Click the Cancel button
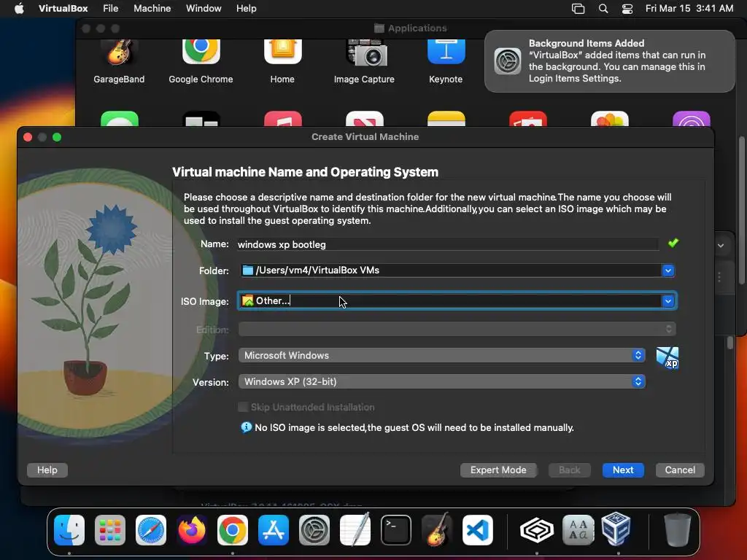This screenshot has width=747, height=560. pyautogui.click(x=680, y=470)
